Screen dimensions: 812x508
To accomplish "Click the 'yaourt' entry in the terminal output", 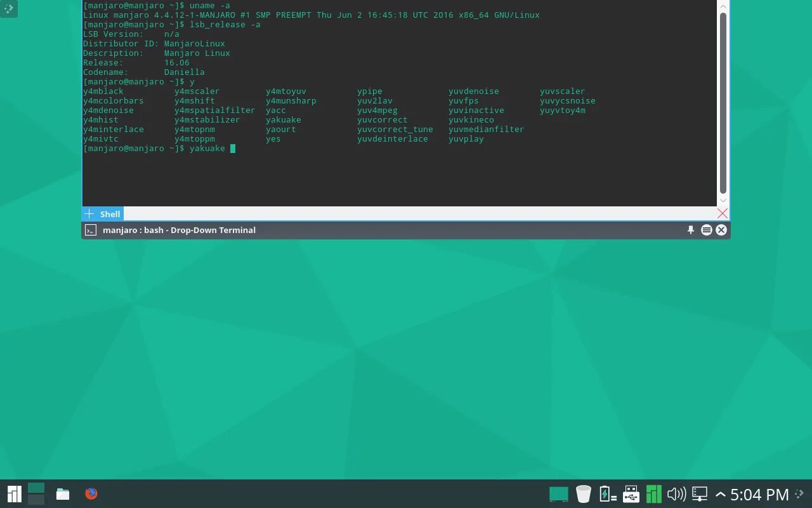I will point(281,130).
